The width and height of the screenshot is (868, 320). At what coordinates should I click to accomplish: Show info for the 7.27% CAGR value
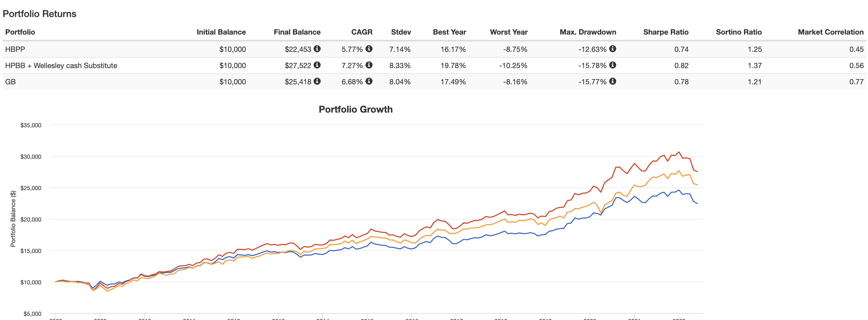(x=369, y=65)
